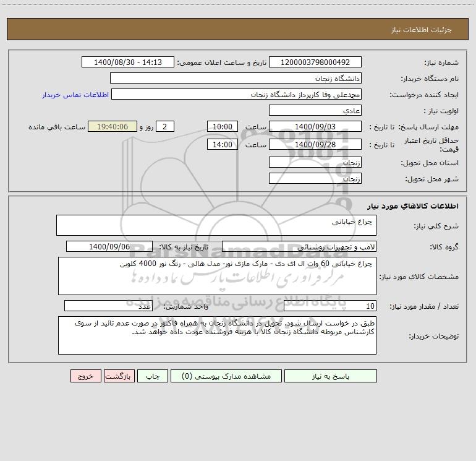Image resolution: width=476 pixels, height=461 pixels.
Task: Open مشاهده مدارک پیوستی (0) button
Action: [x=226, y=376]
